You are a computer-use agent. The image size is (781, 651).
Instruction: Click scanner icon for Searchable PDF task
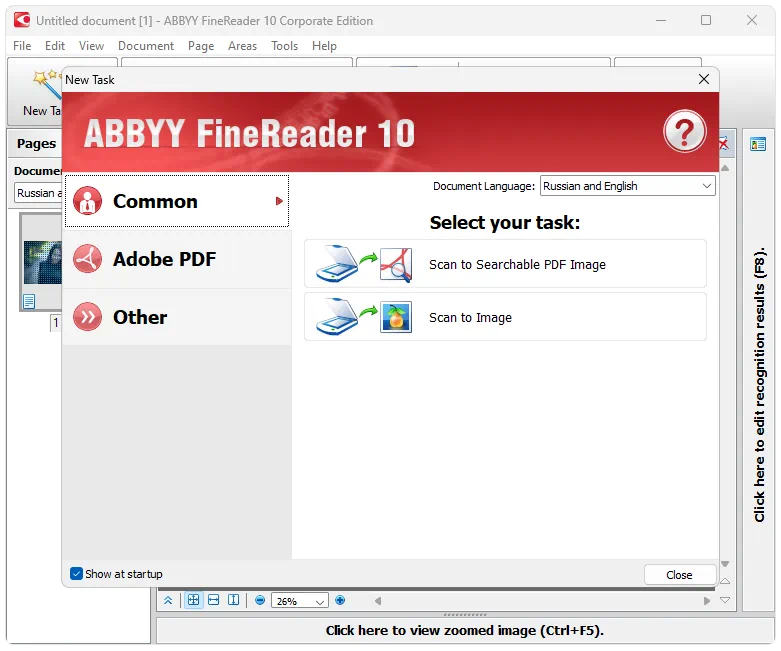pos(337,264)
